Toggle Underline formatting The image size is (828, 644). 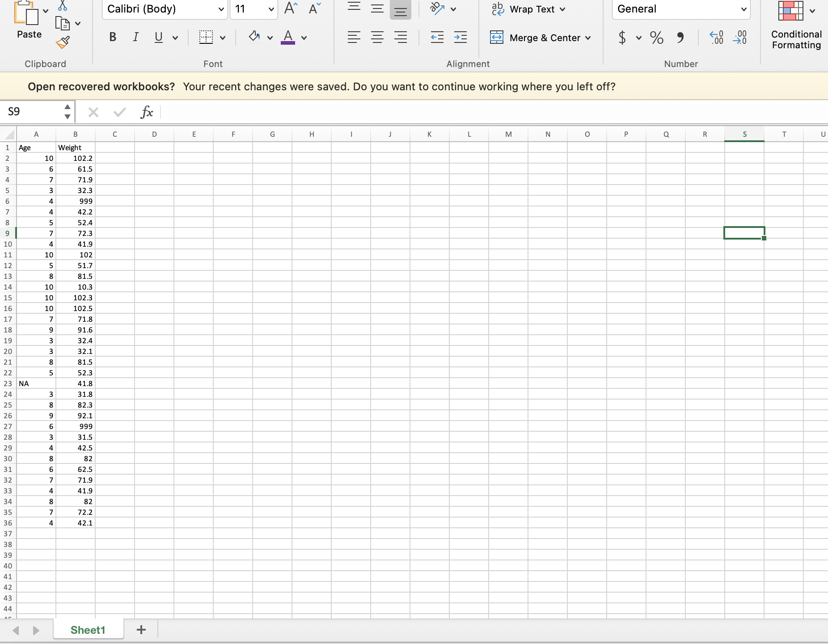coord(159,37)
